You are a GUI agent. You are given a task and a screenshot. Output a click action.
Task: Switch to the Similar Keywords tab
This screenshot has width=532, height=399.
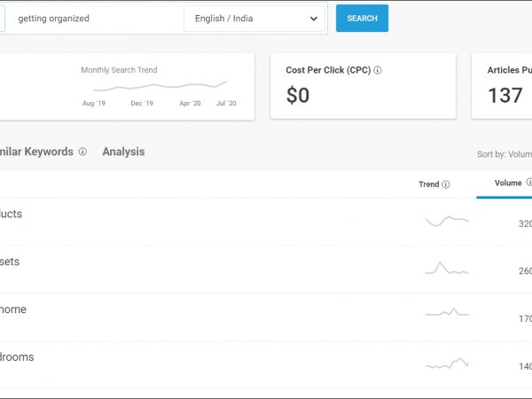[x=37, y=152]
